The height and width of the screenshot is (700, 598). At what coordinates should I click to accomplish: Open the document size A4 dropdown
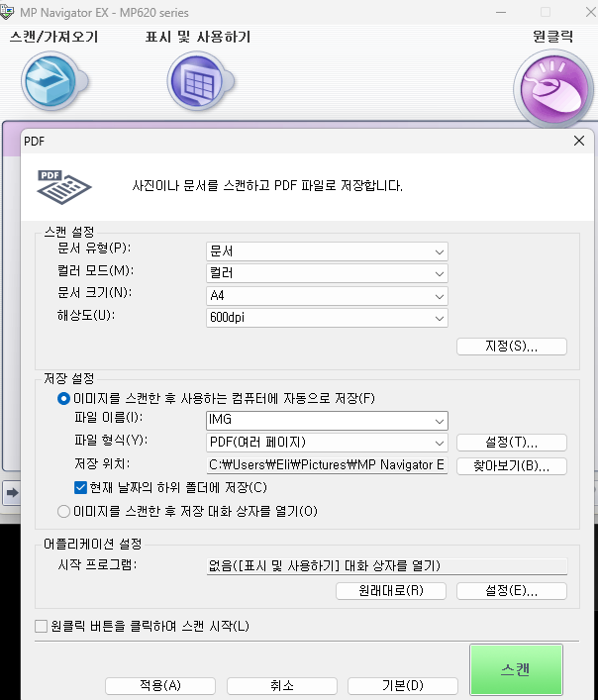[x=327, y=296]
